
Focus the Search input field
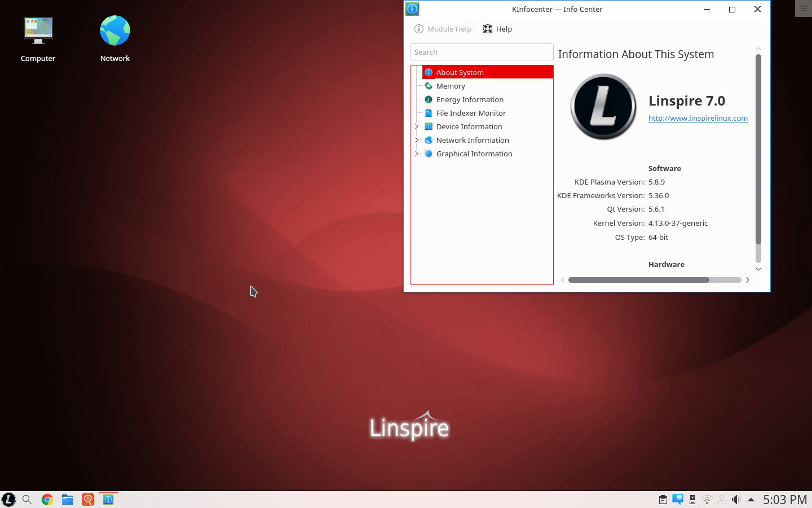click(x=482, y=52)
